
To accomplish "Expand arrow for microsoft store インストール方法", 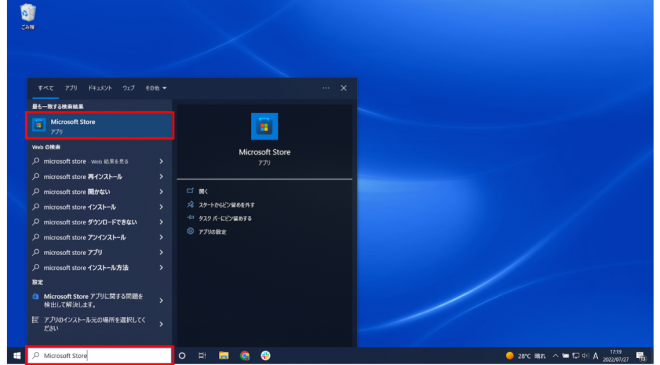I will pyautogui.click(x=161, y=267).
